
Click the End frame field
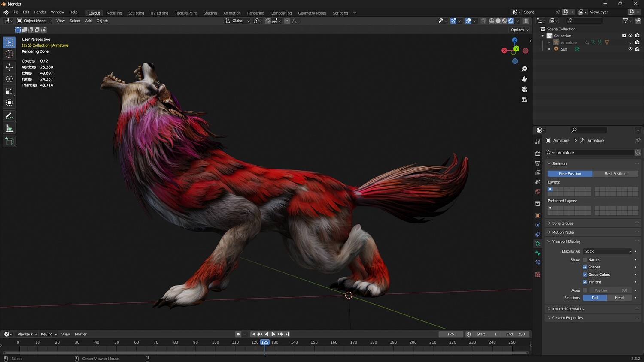tap(515, 334)
